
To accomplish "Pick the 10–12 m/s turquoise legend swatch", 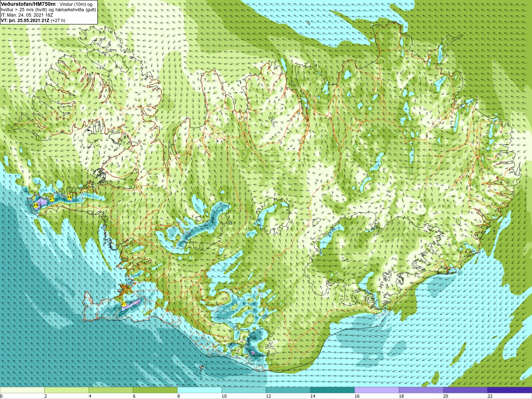I will pyautogui.click(x=244, y=390).
